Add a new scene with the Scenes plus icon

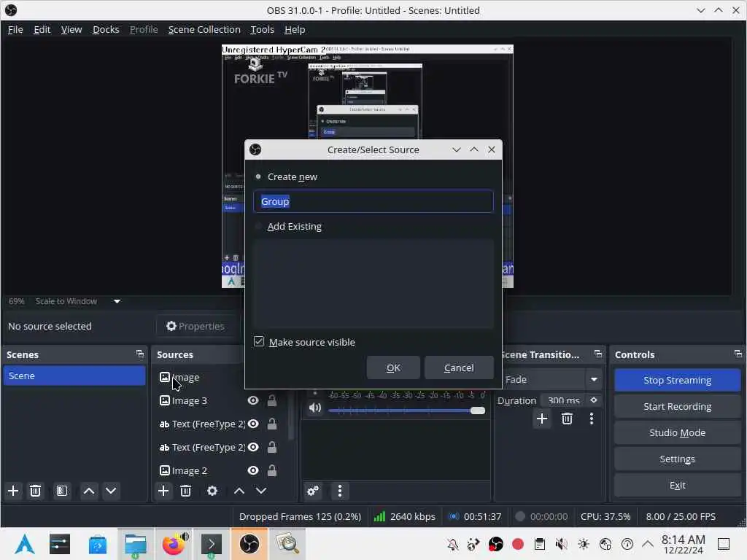pos(13,491)
